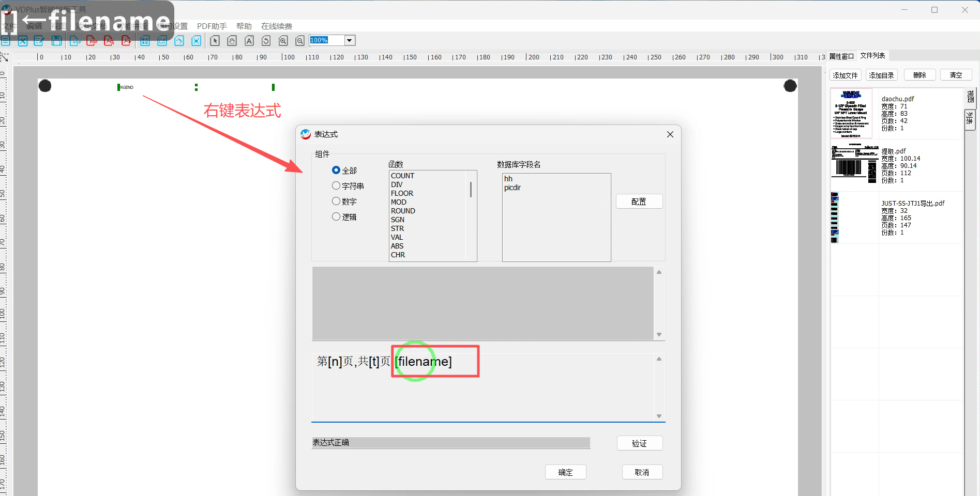Image resolution: width=980 pixels, height=496 pixels.
Task: Close the 表达式 dialog with its X
Action: pyautogui.click(x=670, y=134)
